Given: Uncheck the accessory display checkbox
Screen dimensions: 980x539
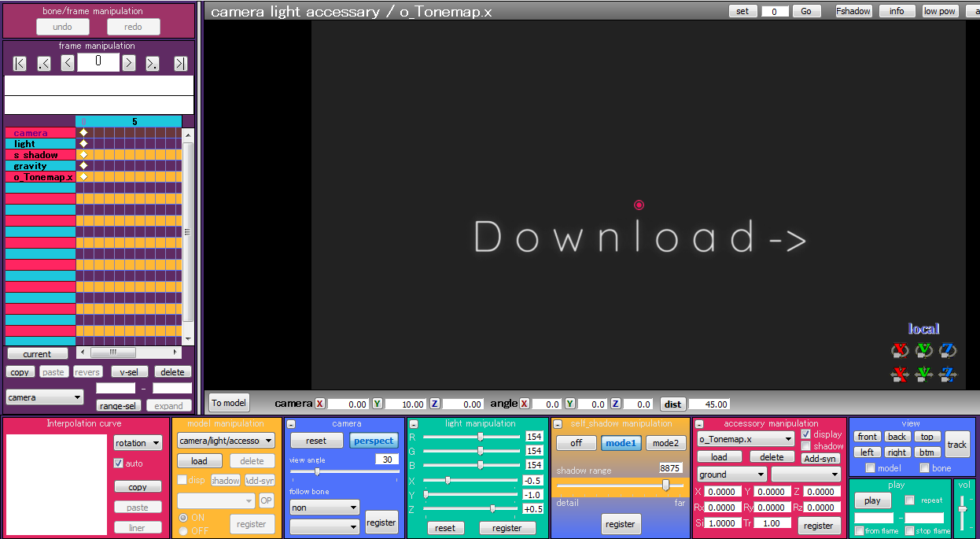Looking at the screenshot, I should click(806, 434).
